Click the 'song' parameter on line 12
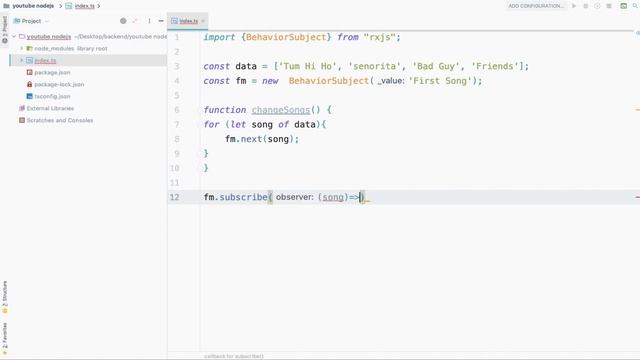640x360 pixels. [333, 197]
